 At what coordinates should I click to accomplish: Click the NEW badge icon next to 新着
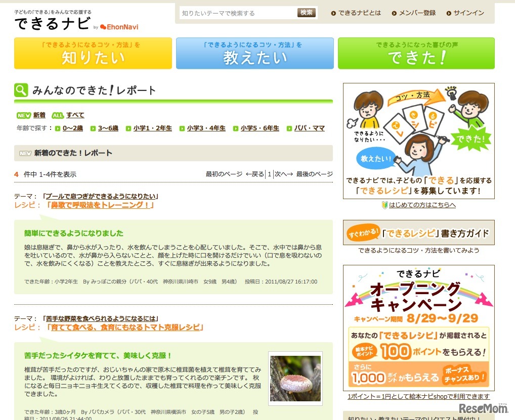click(24, 116)
